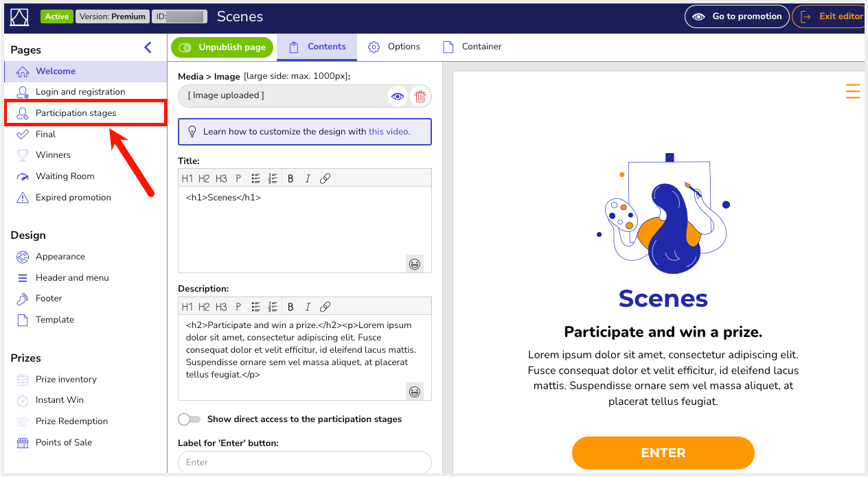Collapse the Pages sidebar with the chevron
The height and width of the screenshot is (477, 868).
click(x=148, y=48)
